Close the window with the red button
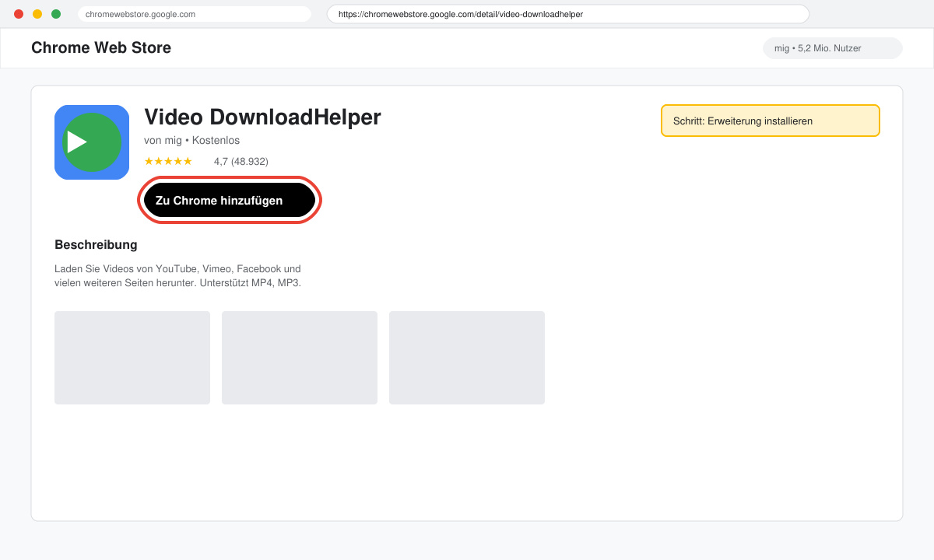The image size is (934, 560). (19, 14)
